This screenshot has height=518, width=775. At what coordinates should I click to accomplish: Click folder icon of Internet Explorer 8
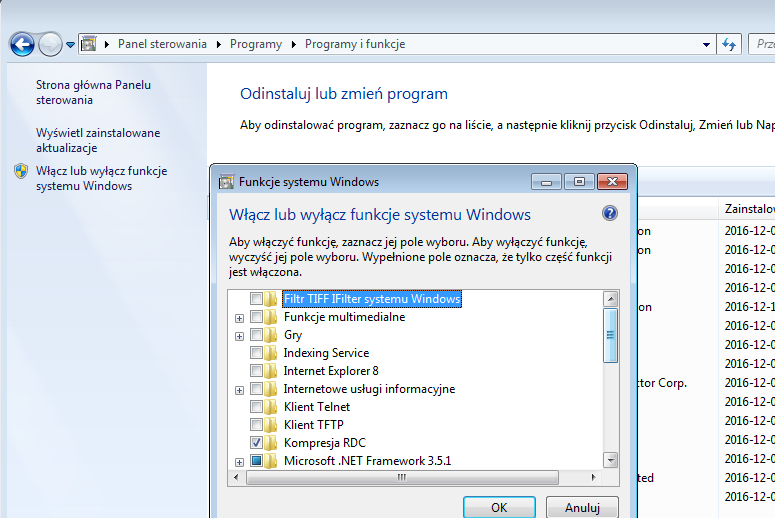point(271,370)
